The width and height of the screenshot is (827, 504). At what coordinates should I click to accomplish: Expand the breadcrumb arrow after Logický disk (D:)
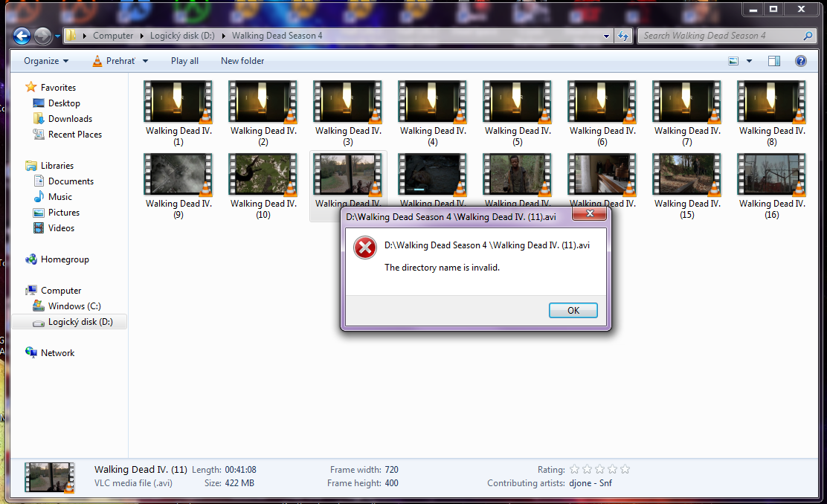click(223, 36)
